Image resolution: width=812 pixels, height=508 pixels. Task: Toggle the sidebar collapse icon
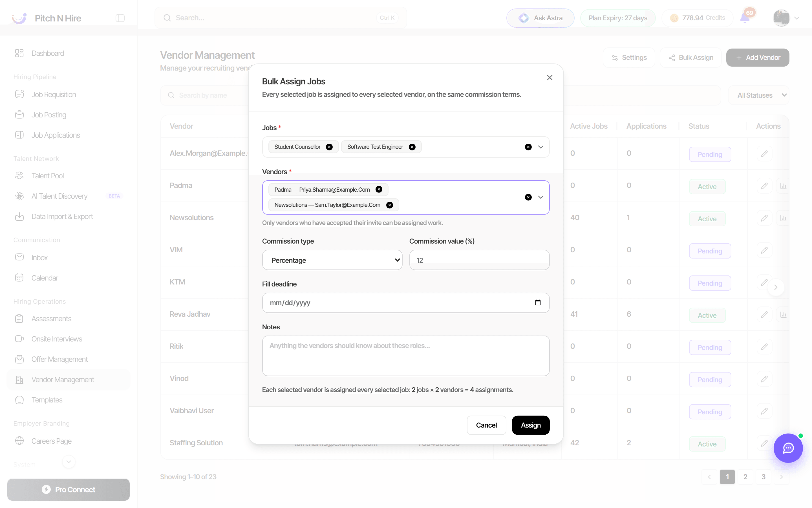pyautogui.click(x=120, y=18)
